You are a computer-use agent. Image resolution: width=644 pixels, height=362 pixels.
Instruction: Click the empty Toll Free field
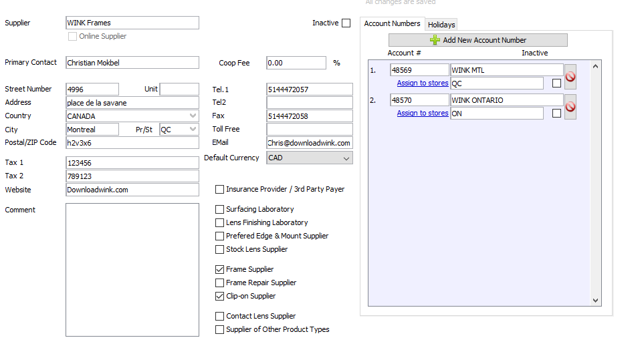pyautogui.click(x=310, y=129)
